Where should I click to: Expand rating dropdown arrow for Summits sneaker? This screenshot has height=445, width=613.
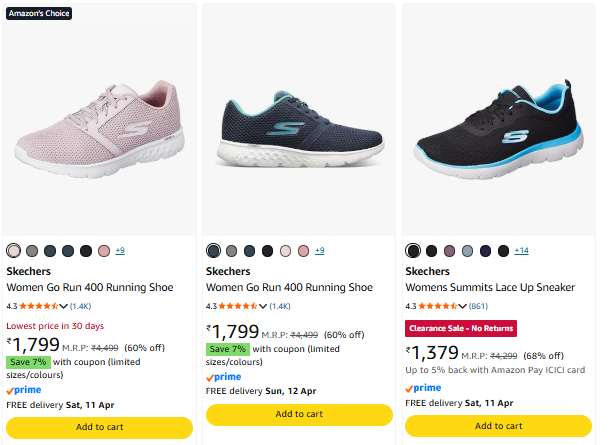[x=463, y=306]
